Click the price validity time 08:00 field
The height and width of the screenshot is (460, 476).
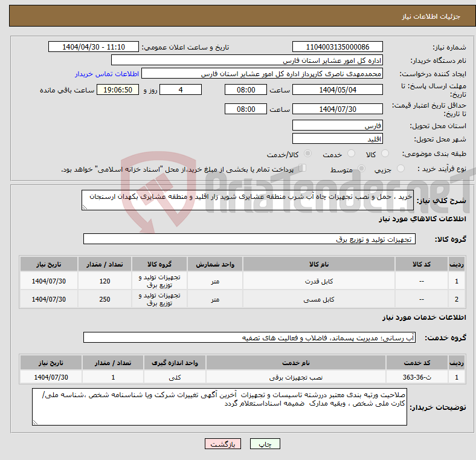246,109
